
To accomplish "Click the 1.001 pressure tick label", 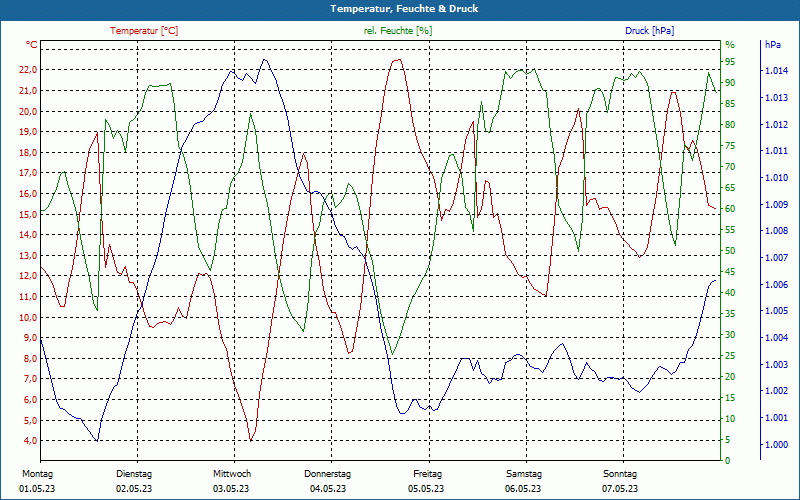I will (776, 418).
